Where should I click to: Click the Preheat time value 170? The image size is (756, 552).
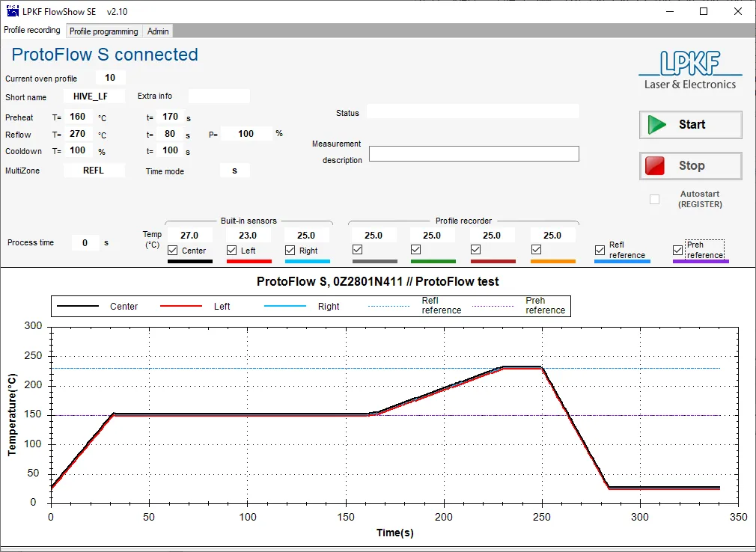170,117
